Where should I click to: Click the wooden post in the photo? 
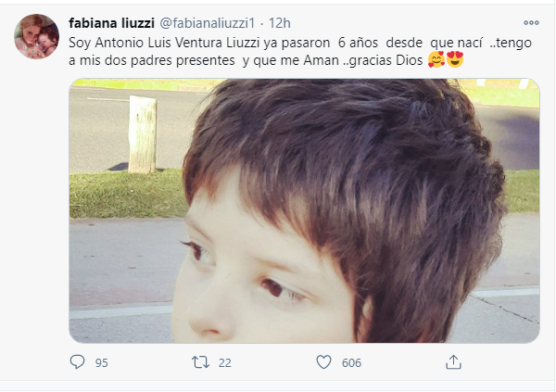tap(143, 134)
